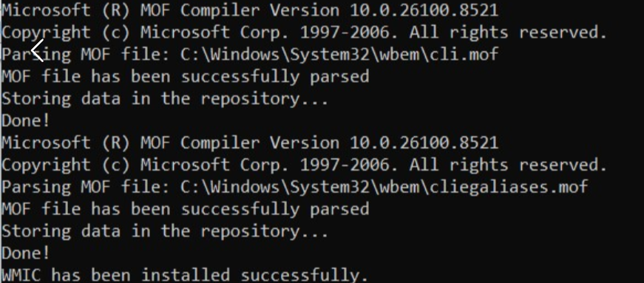Click the cliegaliases.mof file path text
This screenshot has width=644, height=283.
tap(384, 187)
